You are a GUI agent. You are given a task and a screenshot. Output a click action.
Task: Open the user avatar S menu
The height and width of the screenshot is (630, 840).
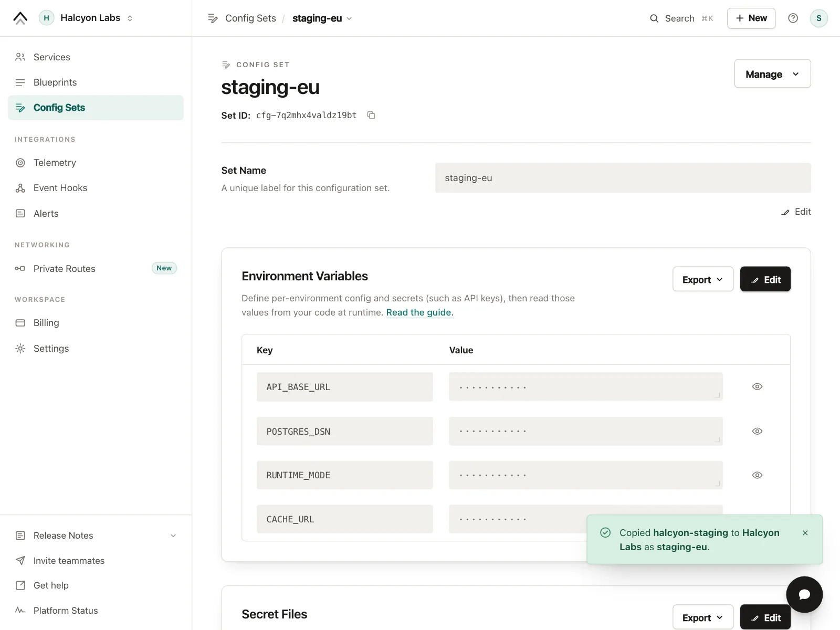[x=818, y=18]
